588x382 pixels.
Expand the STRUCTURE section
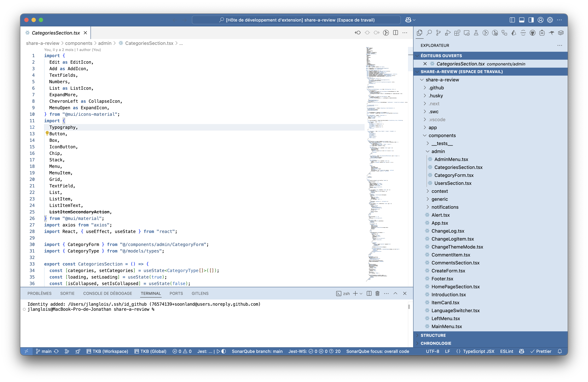[x=433, y=335]
